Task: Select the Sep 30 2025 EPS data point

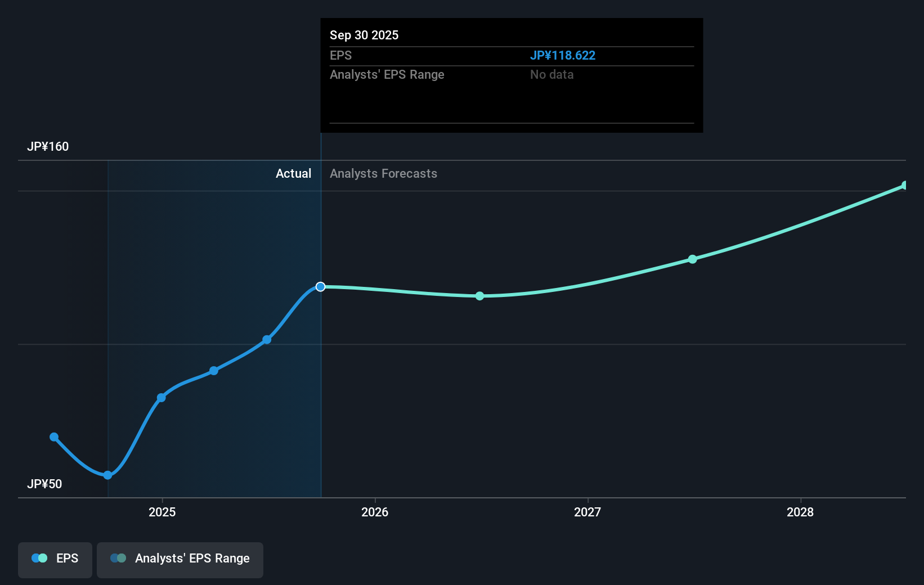Action: pyautogui.click(x=320, y=287)
